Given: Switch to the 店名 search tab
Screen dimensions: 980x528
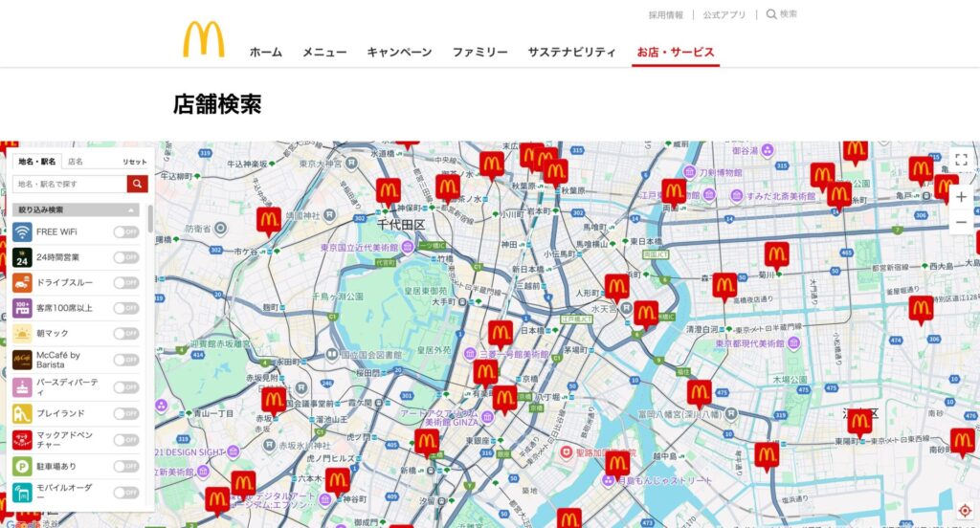Looking at the screenshot, I should click(76, 162).
